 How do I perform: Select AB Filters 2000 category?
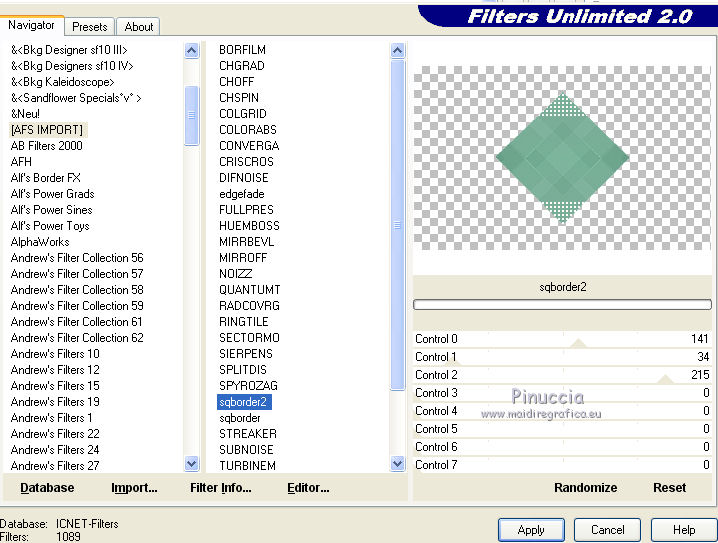tap(47, 146)
